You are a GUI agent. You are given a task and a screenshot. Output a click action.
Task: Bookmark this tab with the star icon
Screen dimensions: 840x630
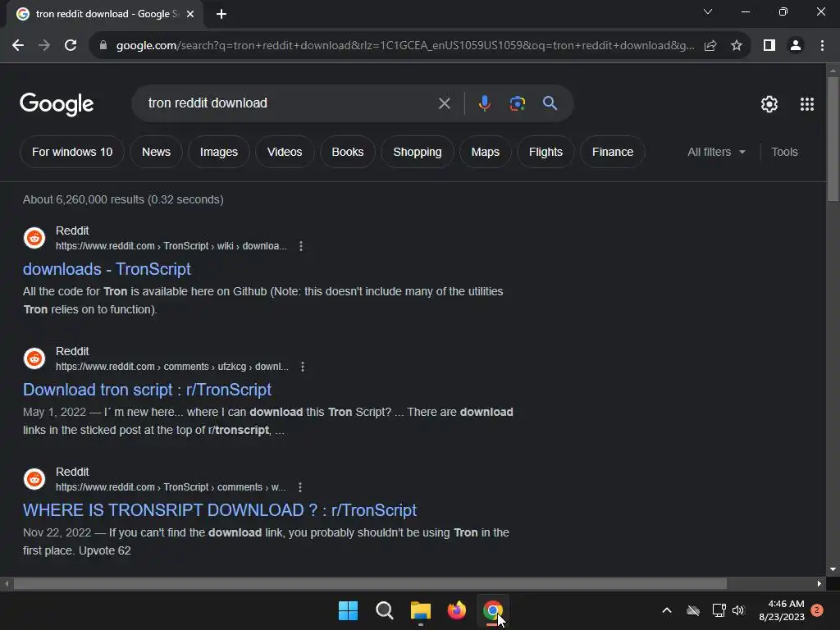pos(737,46)
